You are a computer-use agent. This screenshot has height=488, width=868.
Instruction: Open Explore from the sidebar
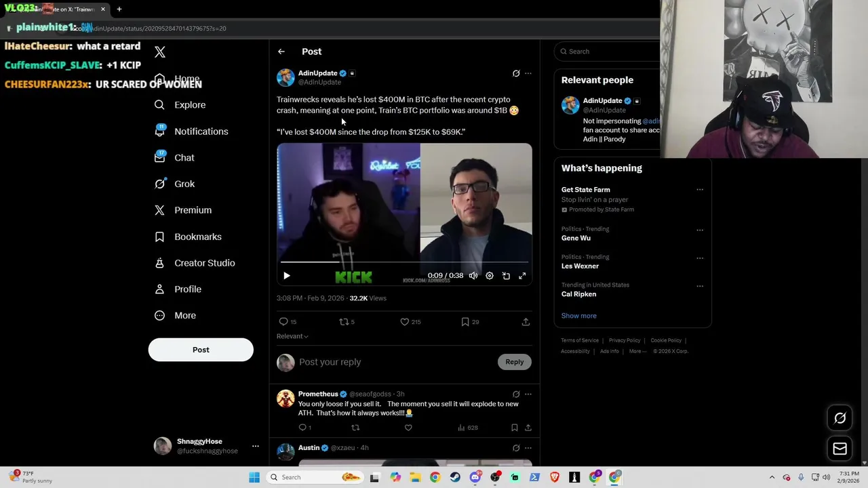pos(180,105)
